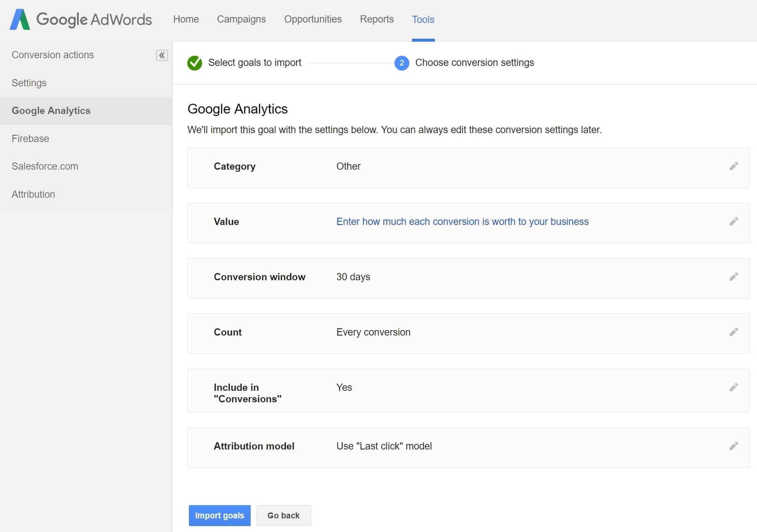Click the green checkmark step indicator
Viewport: 757px width, 532px height.
point(194,63)
